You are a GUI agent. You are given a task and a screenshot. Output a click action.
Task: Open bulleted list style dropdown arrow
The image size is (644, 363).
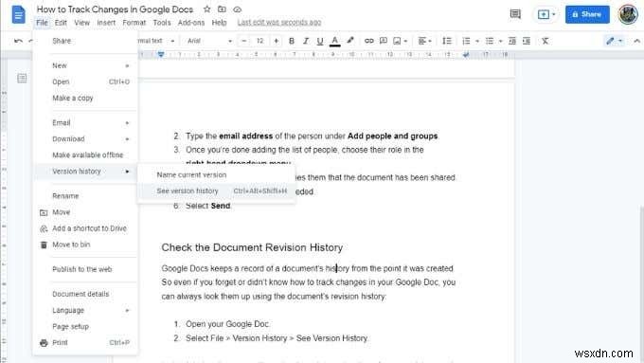(x=500, y=41)
